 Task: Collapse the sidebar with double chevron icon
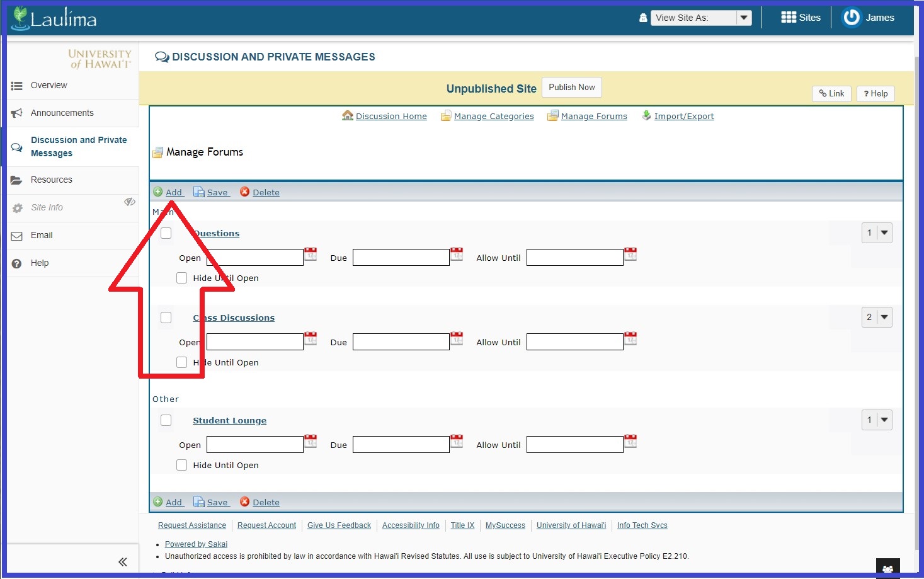pyautogui.click(x=123, y=561)
